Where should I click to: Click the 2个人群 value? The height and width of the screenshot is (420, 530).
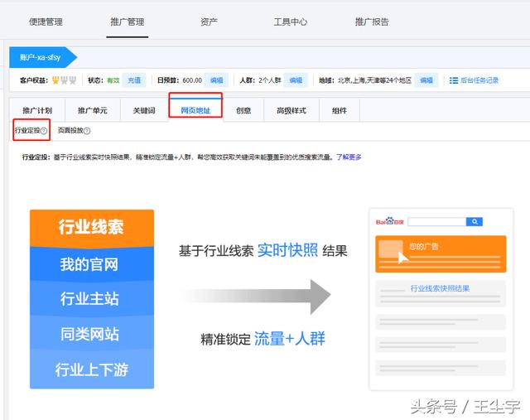click(270, 80)
